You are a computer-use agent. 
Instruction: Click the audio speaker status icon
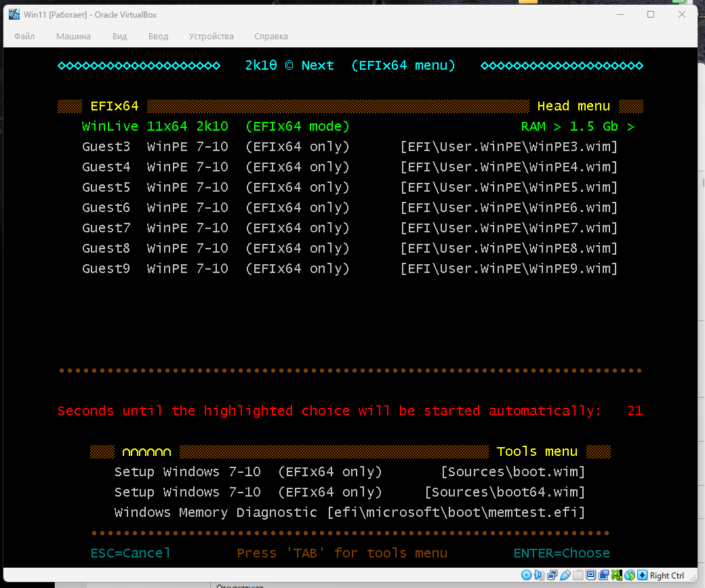point(539,575)
